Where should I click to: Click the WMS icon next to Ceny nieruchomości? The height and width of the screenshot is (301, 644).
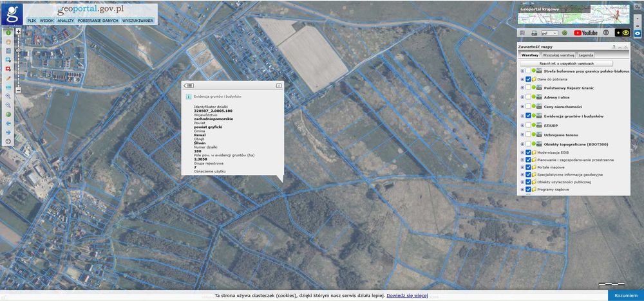538,107
